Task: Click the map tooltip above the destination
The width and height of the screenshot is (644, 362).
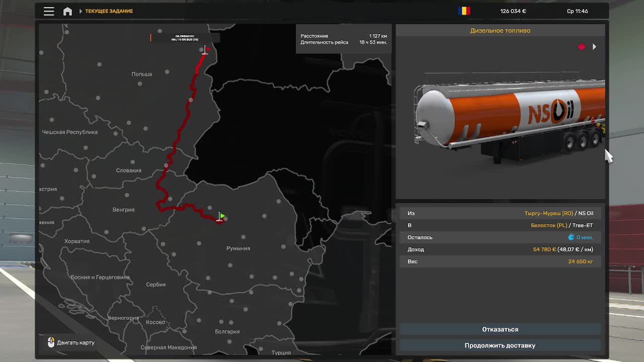Action: (x=185, y=38)
